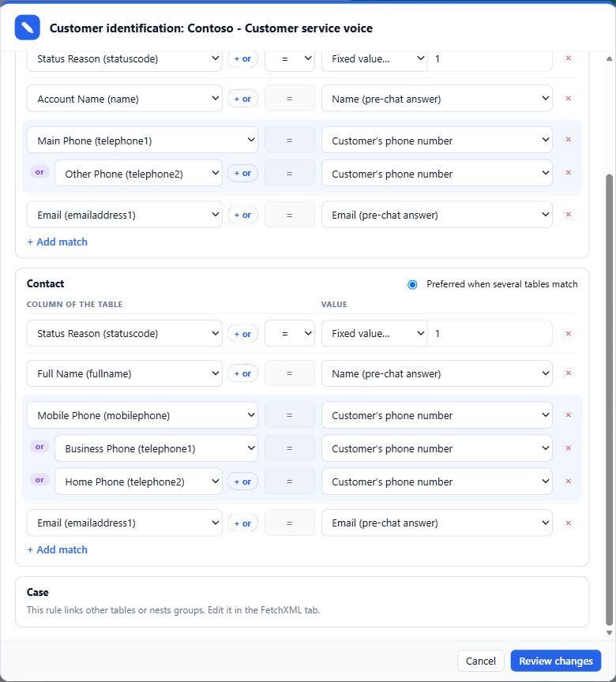Open 'Email (pre-chat answer)' dropdown in Contact section
616x682 pixels.
[x=437, y=523]
